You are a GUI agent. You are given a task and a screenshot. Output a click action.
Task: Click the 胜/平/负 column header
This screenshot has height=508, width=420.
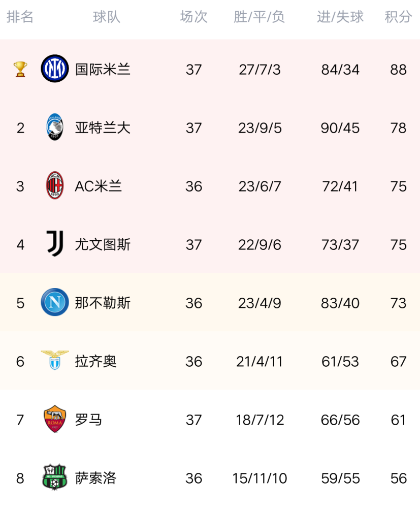259,17
